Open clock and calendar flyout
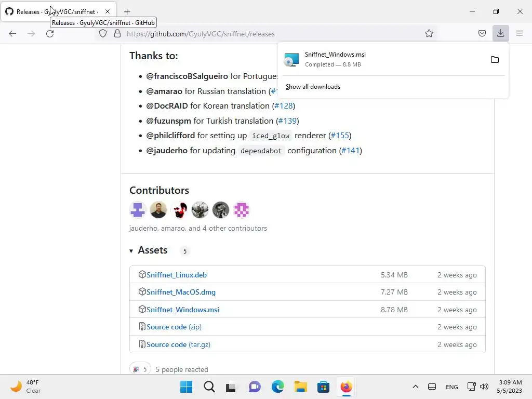The image size is (532, 399). [510, 387]
